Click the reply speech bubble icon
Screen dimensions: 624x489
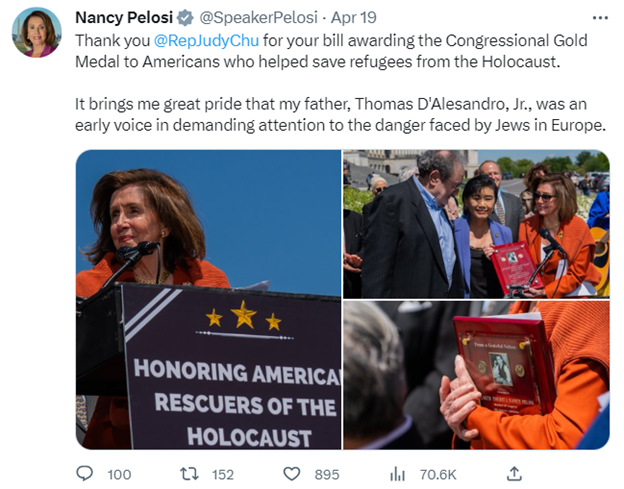click(x=86, y=474)
